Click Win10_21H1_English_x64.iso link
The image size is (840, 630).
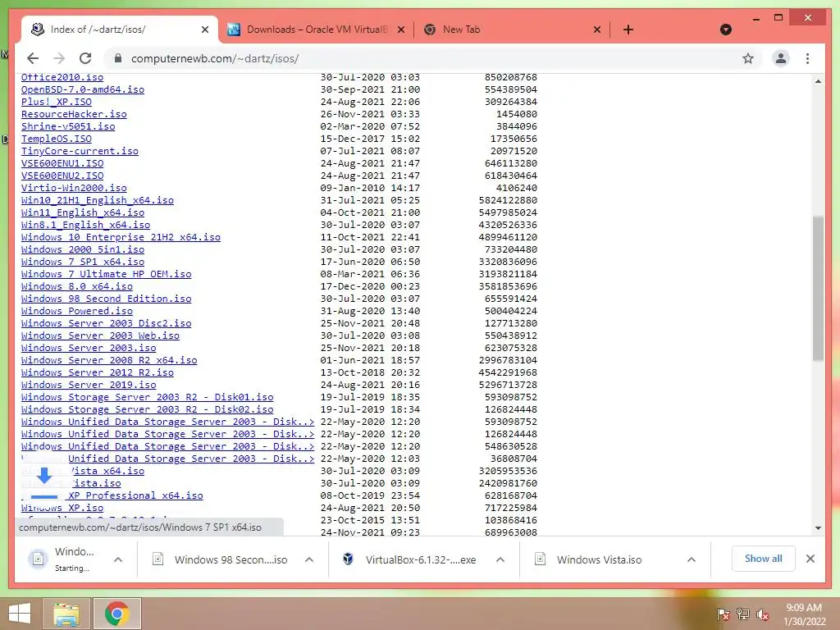(98, 200)
